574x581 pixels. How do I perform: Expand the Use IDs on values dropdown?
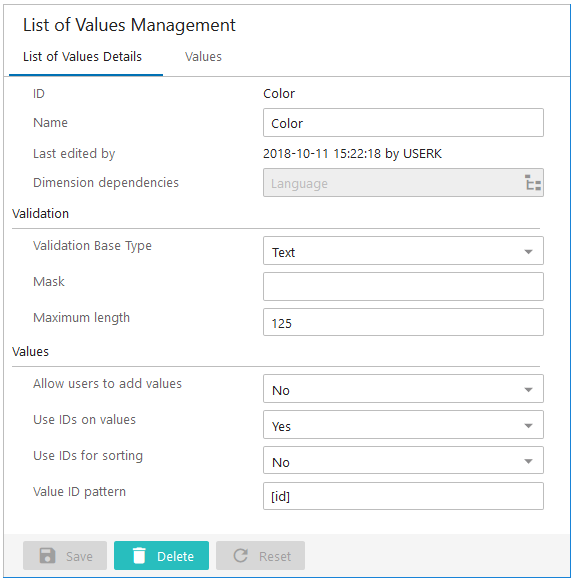[403, 425]
